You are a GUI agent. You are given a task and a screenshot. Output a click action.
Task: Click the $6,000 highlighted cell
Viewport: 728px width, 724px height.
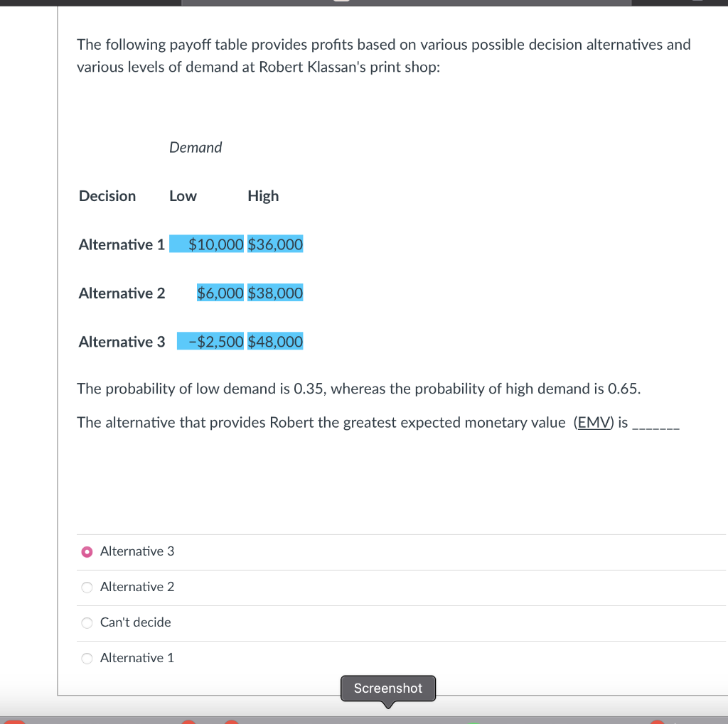click(x=220, y=292)
